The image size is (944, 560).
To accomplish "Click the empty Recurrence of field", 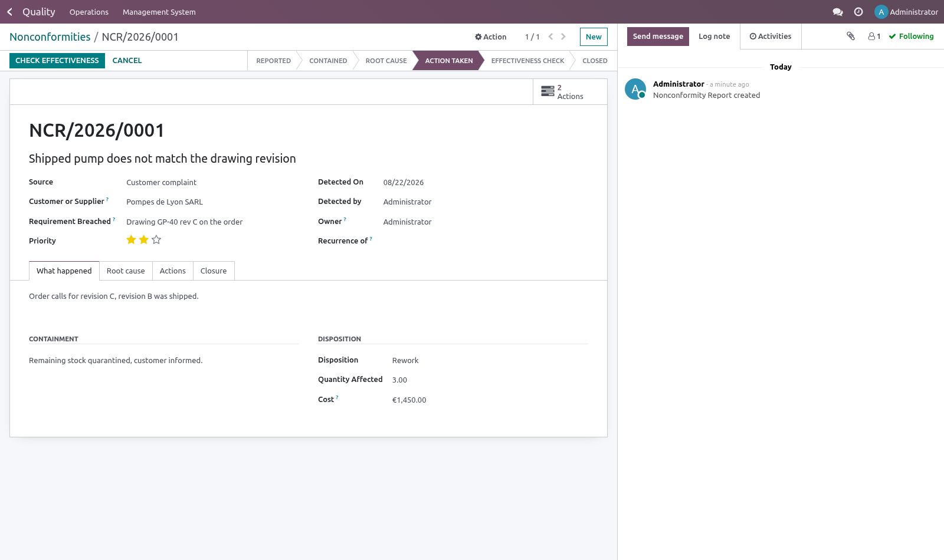I will (x=486, y=241).
